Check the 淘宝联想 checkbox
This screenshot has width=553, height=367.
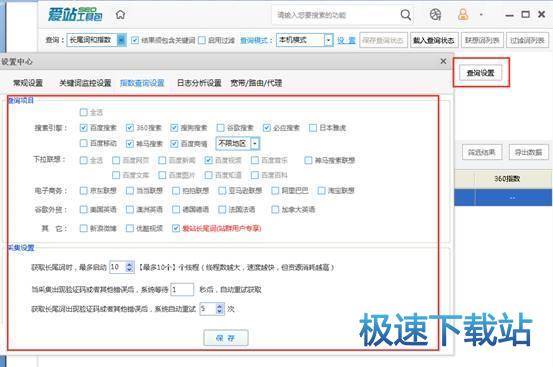[321, 191]
